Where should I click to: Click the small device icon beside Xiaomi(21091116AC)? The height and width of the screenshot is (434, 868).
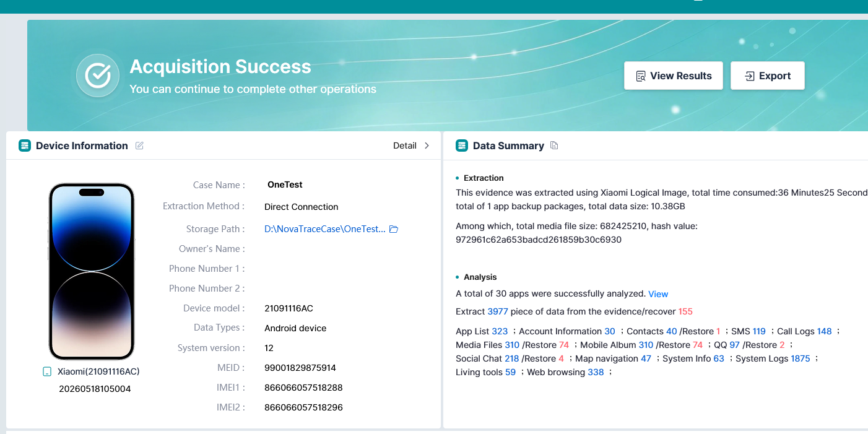click(x=46, y=371)
